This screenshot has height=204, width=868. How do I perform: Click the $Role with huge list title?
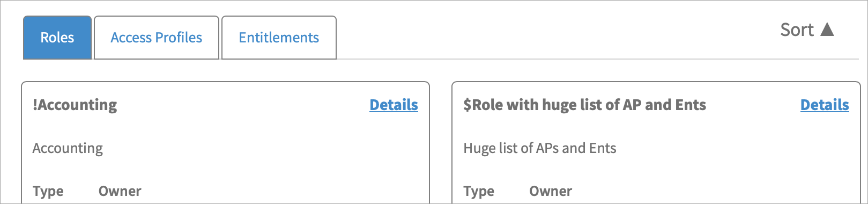click(585, 105)
